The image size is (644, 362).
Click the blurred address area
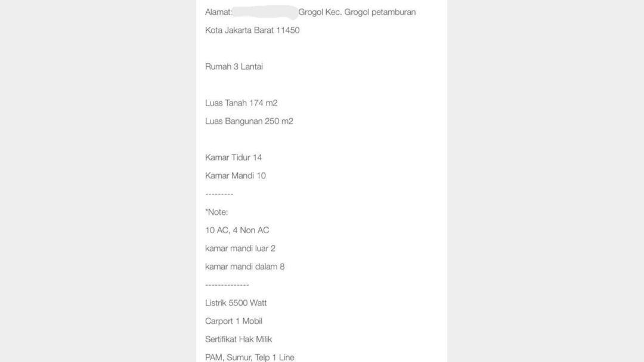(x=265, y=12)
